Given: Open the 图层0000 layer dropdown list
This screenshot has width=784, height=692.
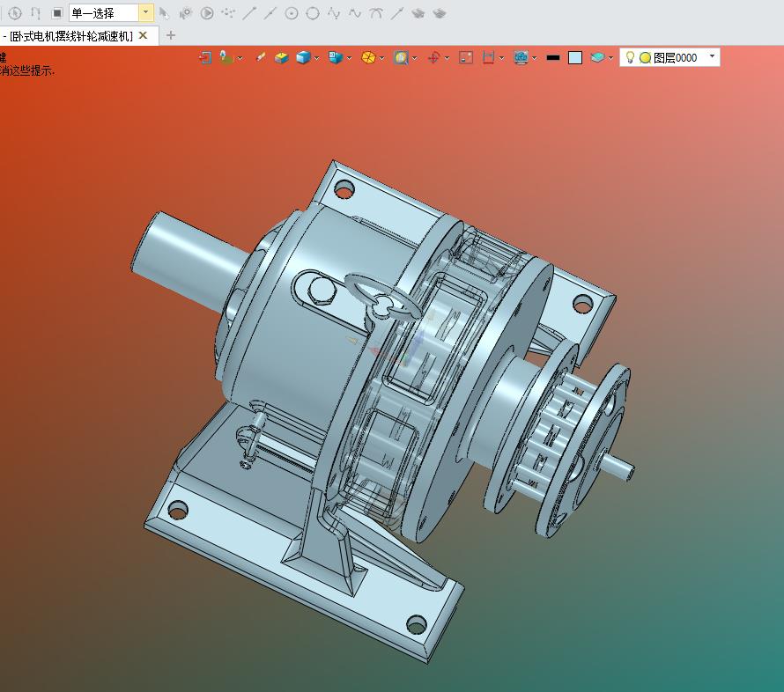Looking at the screenshot, I should (x=712, y=56).
